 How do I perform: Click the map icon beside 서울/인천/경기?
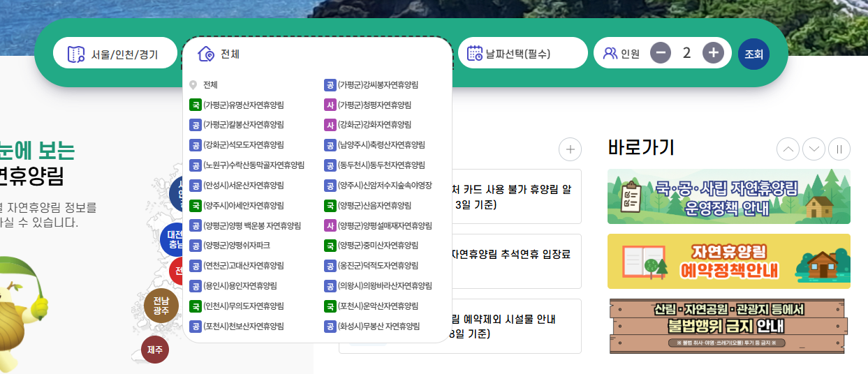click(76, 54)
